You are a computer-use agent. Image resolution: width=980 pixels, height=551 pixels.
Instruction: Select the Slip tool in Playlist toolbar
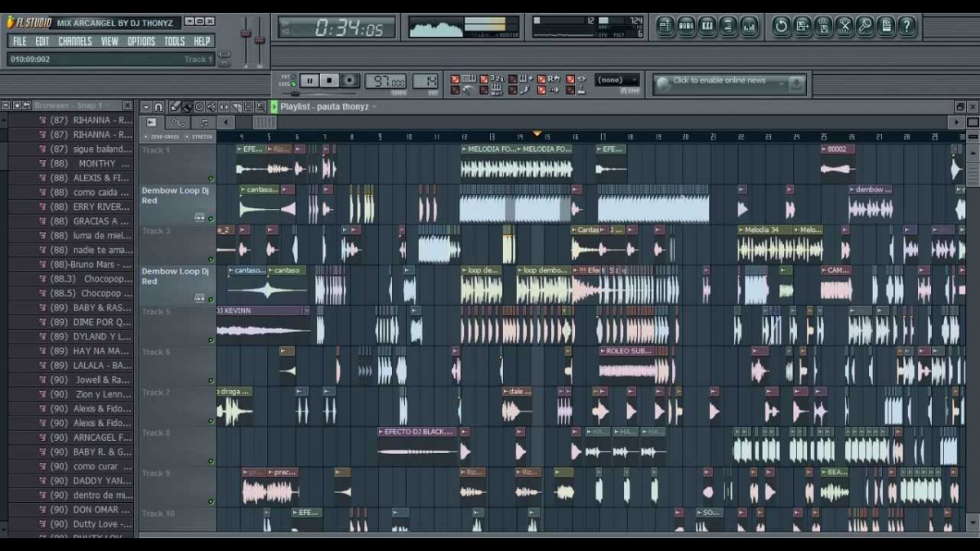pos(224,107)
